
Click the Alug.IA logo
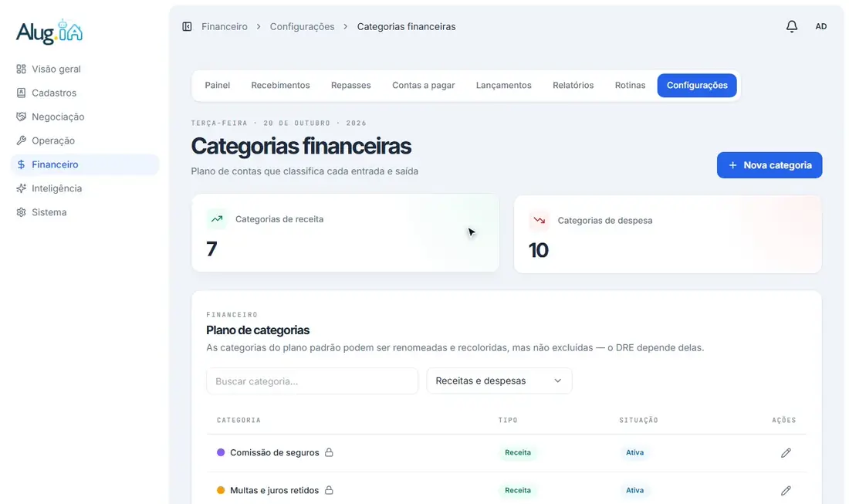point(49,32)
